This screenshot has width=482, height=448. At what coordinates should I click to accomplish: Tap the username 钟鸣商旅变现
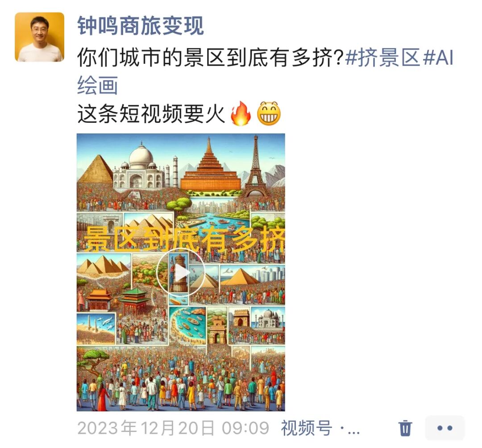tap(141, 26)
